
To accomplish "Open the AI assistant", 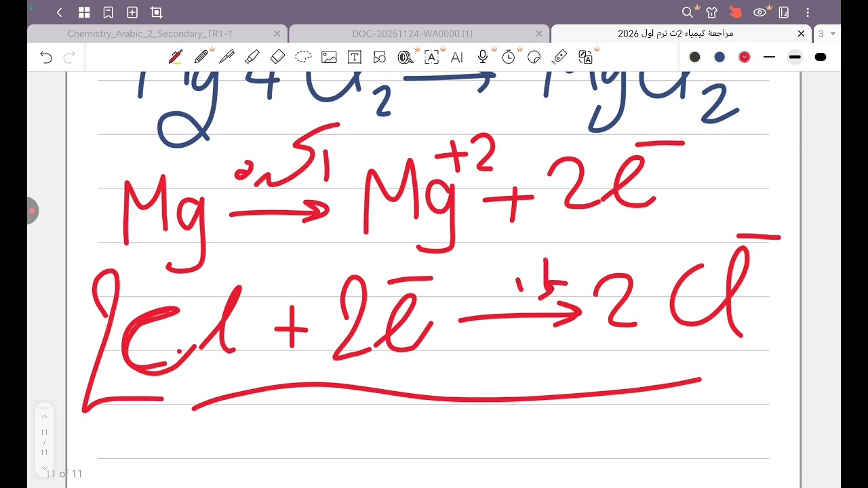I will (457, 57).
